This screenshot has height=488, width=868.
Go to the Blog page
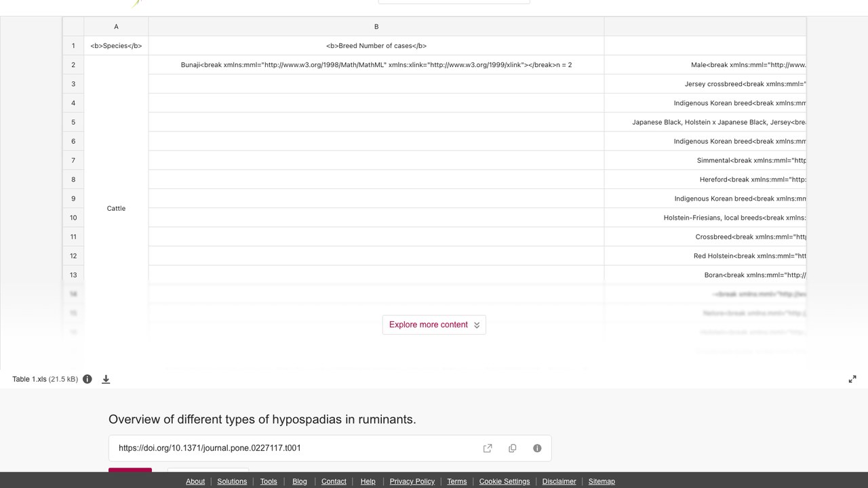pyautogui.click(x=300, y=481)
